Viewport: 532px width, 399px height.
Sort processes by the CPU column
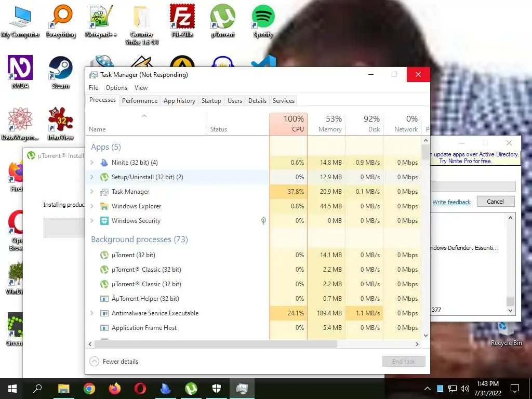tap(289, 124)
